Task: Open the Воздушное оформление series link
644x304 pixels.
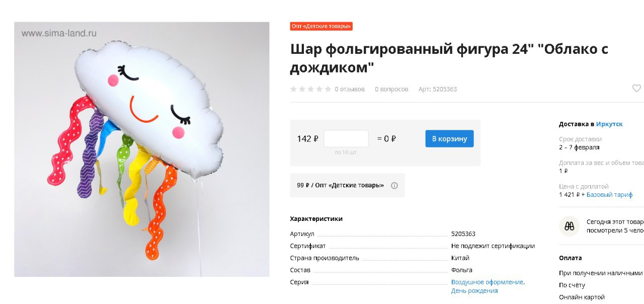Action: [487, 282]
